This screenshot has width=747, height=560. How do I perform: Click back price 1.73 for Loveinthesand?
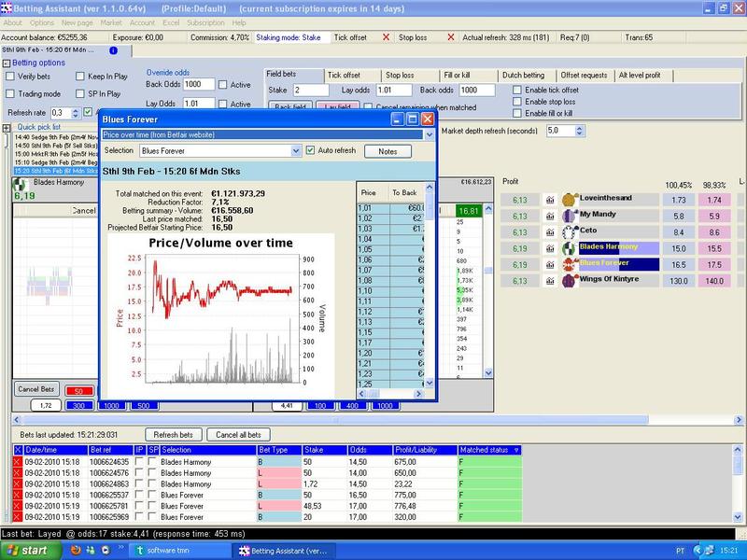679,200
